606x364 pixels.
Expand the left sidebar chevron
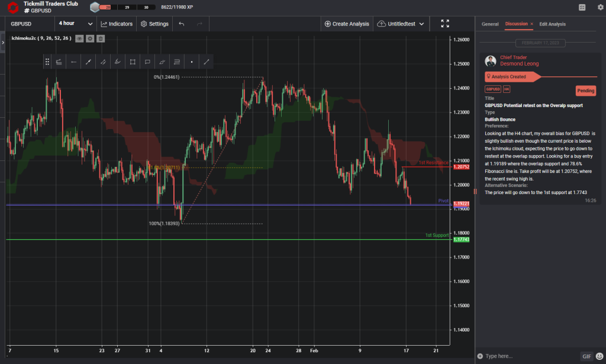pyautogui.click(x=4, y=43)
